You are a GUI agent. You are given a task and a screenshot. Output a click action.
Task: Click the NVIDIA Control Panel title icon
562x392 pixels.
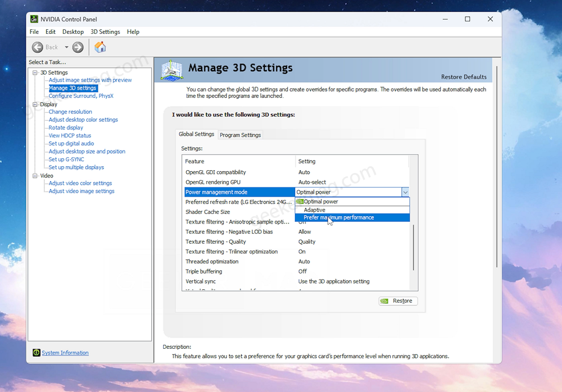[34, 19]
